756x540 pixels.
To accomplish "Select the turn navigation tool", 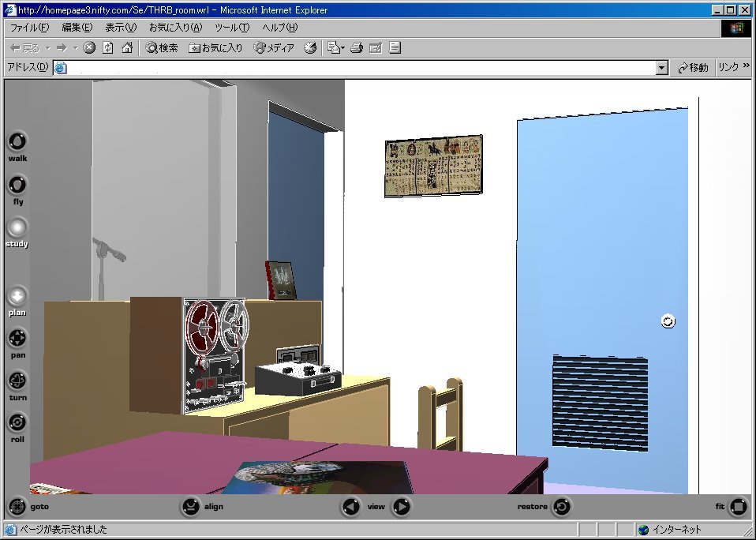I will pyautogui.click(x=17, y=381).
